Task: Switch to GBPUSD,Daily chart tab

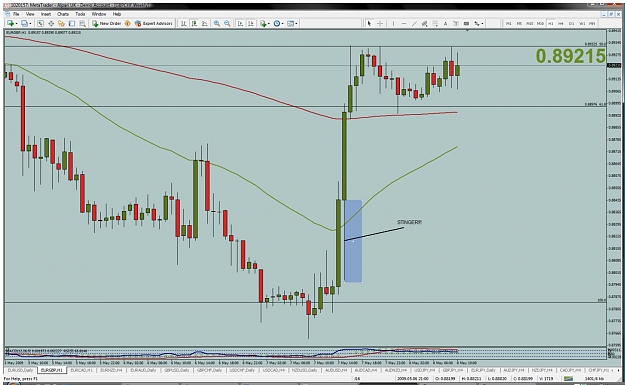Action: point(177,370)
